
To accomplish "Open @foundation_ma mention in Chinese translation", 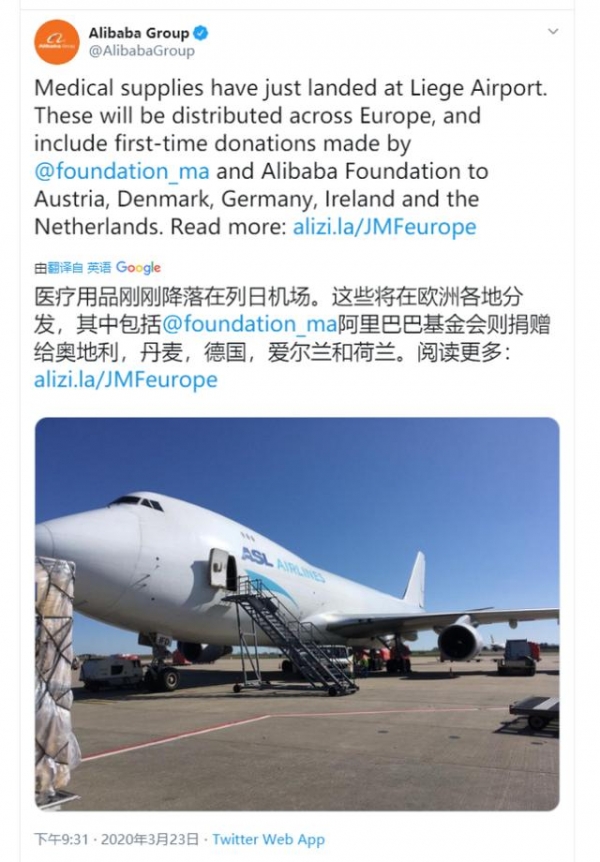I will [x=249, y=324].
